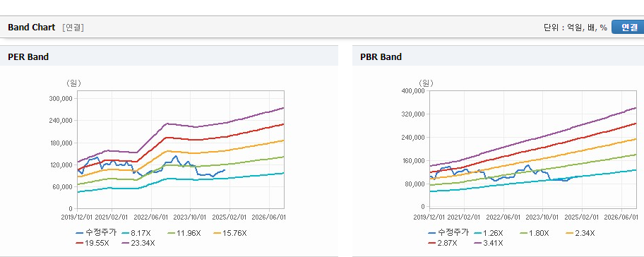Viewport: 644px width, 257px height.
Task: Click 2023/10/01 date label in PER chart
Action: click(190, 217)
